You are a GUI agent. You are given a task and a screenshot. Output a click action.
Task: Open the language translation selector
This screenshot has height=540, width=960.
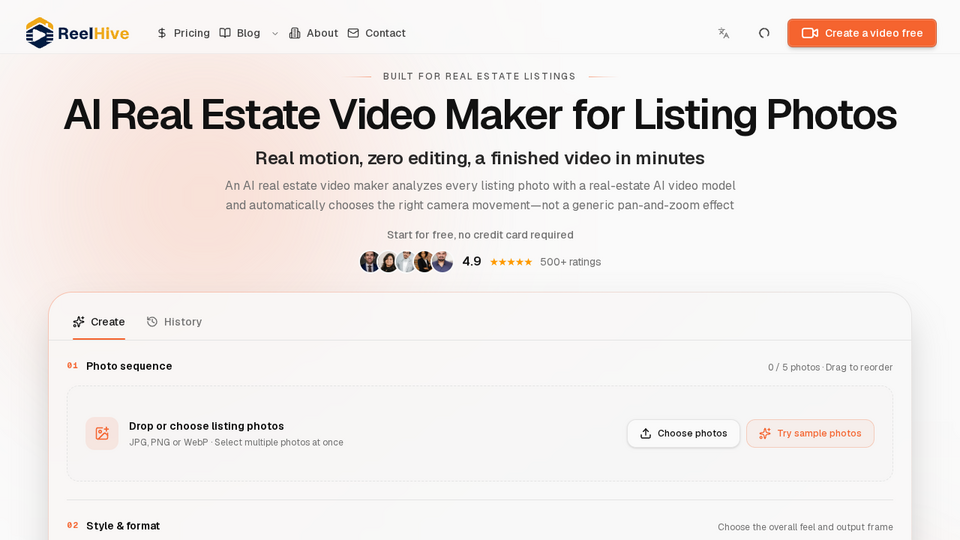[x=724, y=33]
